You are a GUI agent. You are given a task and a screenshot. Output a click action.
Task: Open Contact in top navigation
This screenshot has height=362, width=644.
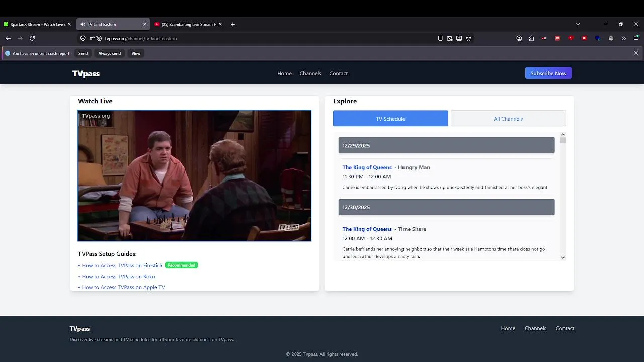[338, 73]
